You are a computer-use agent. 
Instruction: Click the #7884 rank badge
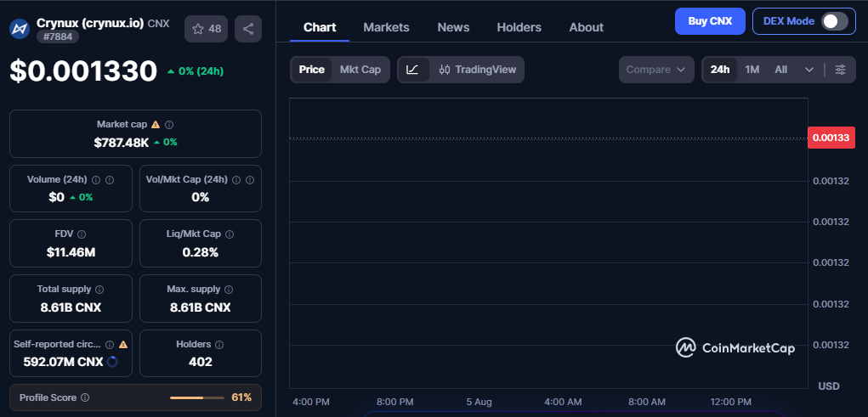58,37
